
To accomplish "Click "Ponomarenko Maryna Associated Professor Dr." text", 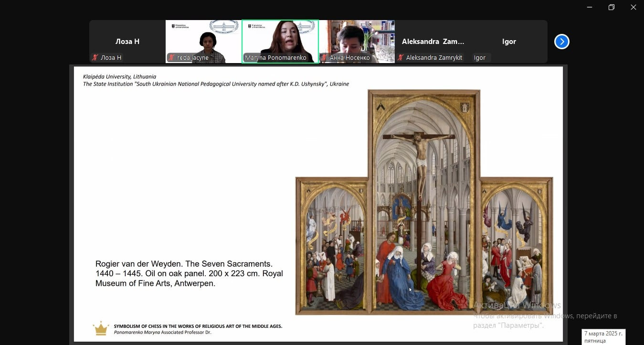I will point(162,332).
